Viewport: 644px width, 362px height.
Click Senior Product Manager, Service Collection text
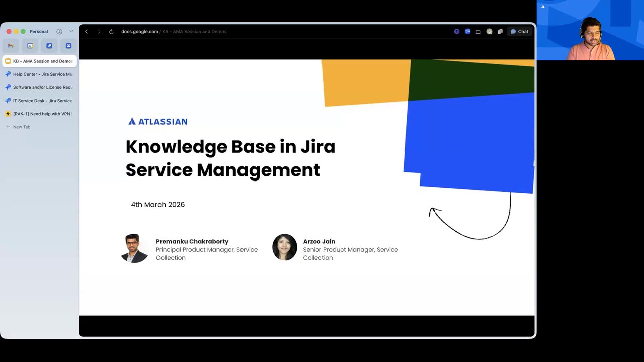pos(351,253)
